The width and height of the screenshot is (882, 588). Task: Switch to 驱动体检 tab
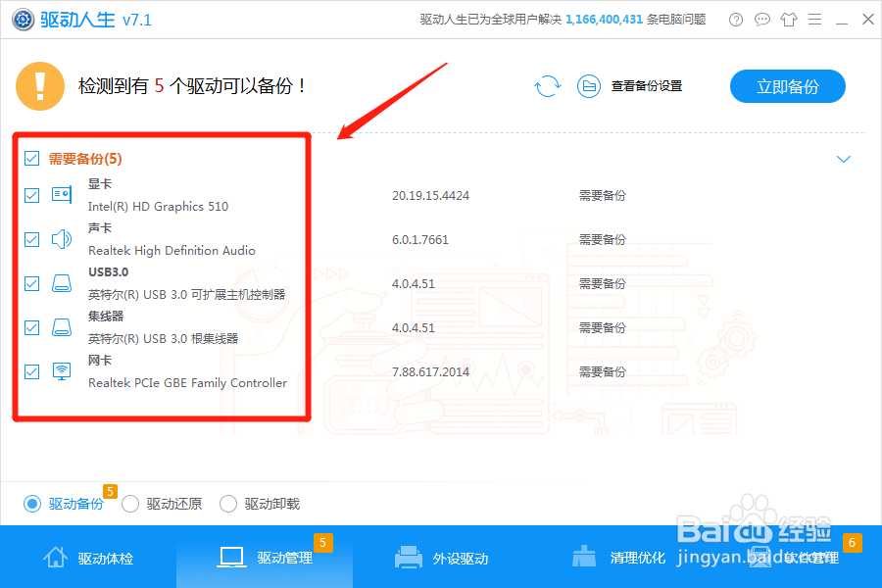88,557
